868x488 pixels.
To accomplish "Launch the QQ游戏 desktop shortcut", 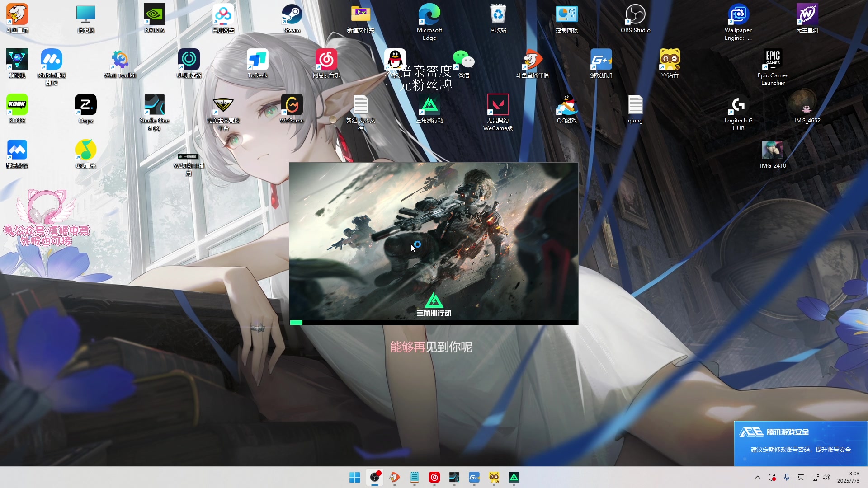I will [567, 108].
